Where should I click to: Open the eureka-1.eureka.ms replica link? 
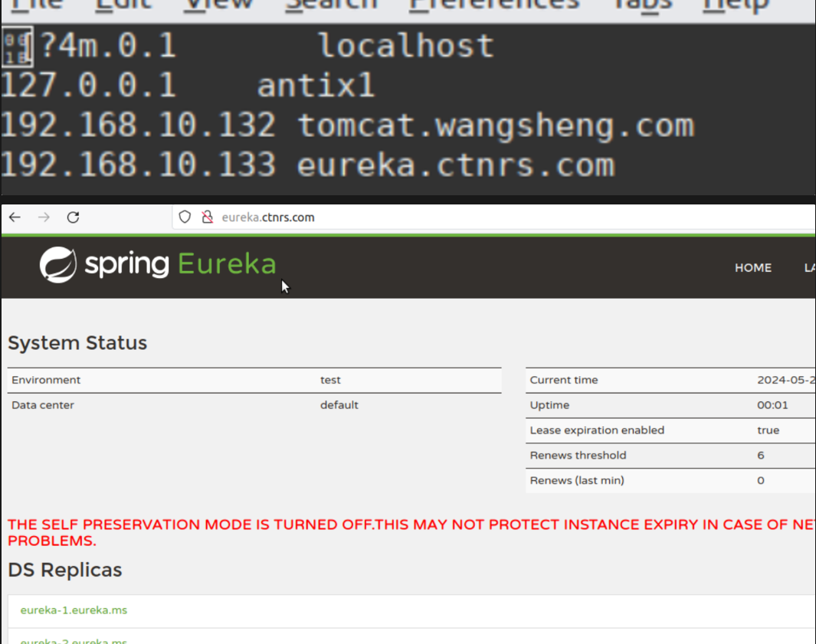click(x=74, y=610)
